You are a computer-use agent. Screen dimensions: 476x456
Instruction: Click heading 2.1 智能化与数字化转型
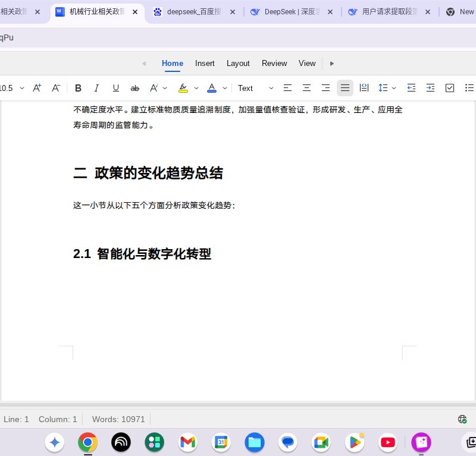pyautogui.click(x=142, y=254)
